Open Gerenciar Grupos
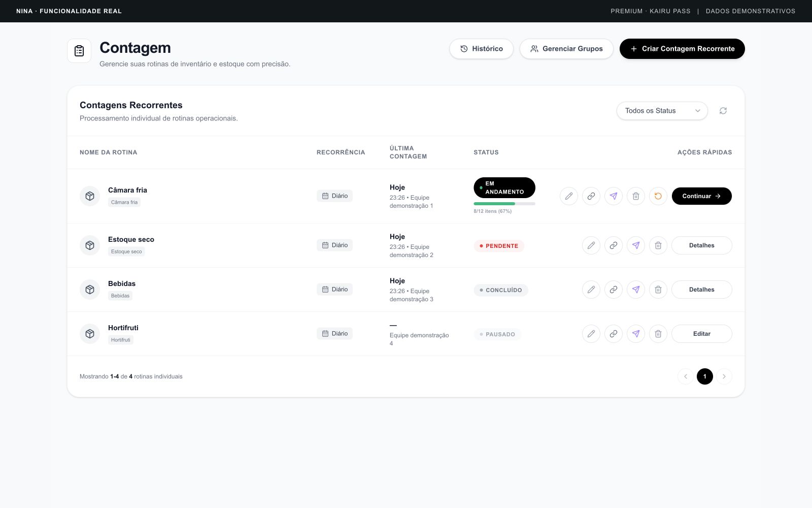 [566, 49]
